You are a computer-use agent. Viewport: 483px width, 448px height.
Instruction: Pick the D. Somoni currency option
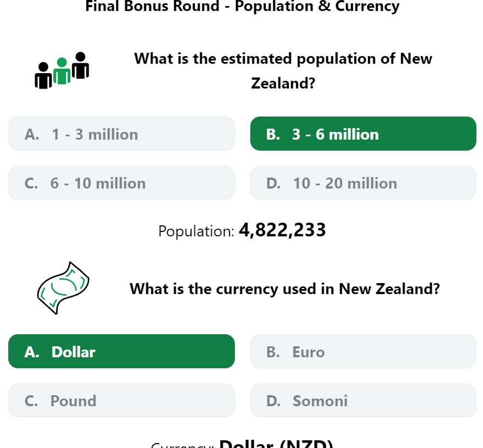364,401
